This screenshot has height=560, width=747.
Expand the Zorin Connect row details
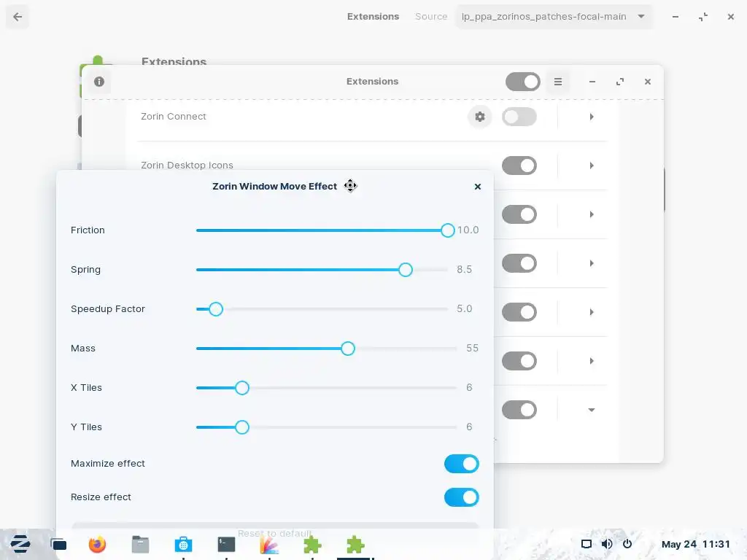tap(591, 117)
